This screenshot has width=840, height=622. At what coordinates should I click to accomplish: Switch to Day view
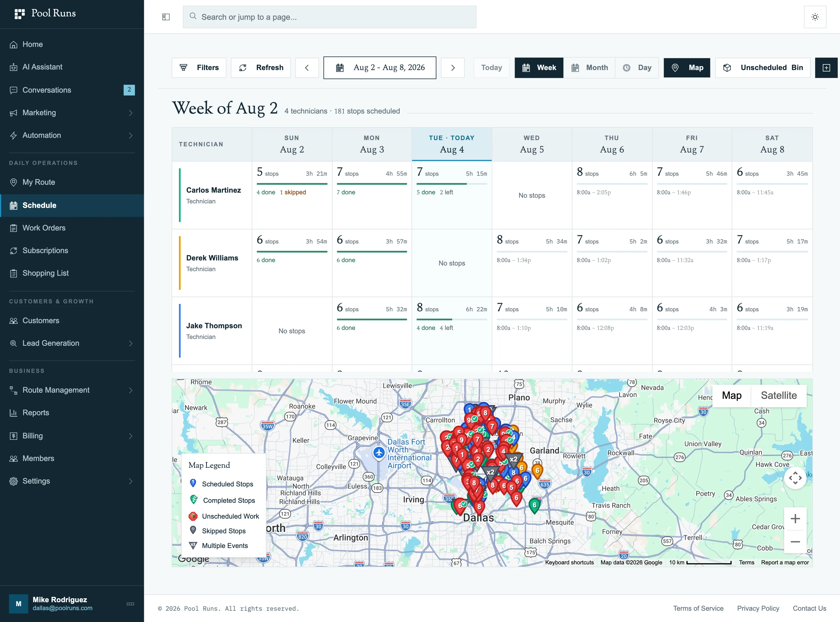(x=637, y=68)
